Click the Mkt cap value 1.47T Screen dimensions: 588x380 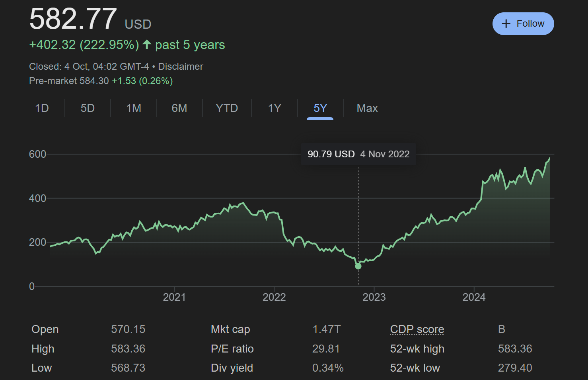[327, 329]
